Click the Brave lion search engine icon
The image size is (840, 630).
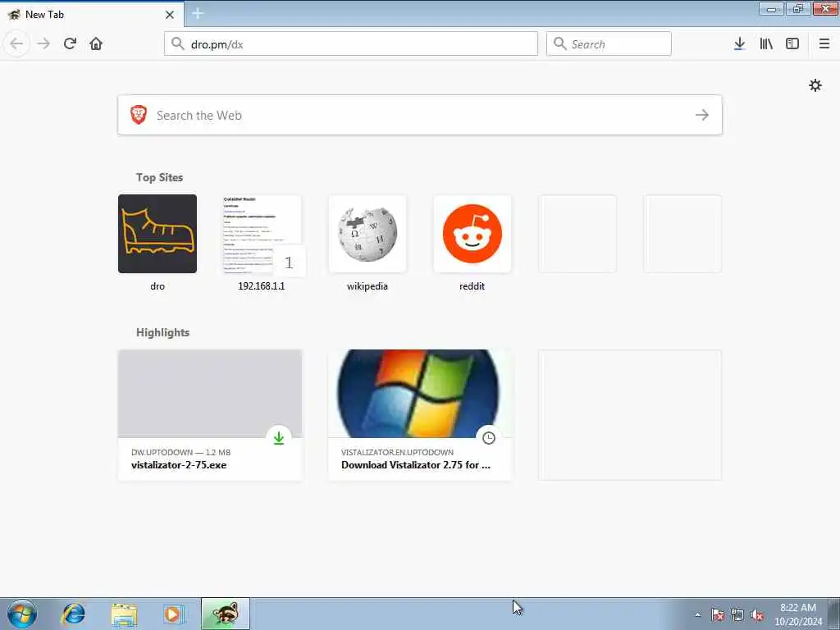[138, 115]
